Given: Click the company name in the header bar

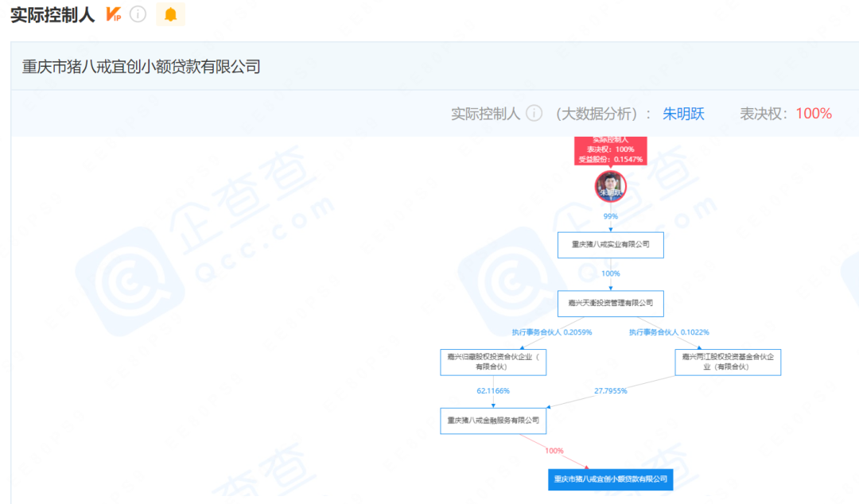Looking at the screenshot, I should [142, 67].
